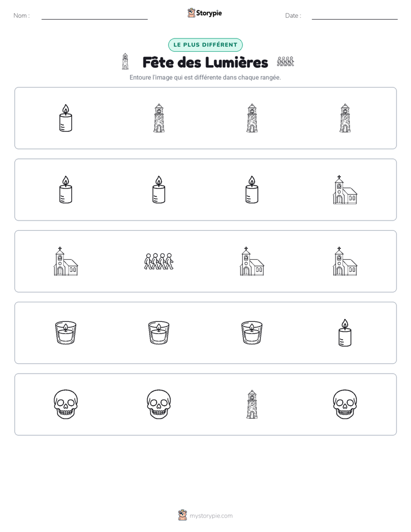Select the middle candle in row two
Image resolution: width=411 pixels, height=532 pixels.
[159, 189]
